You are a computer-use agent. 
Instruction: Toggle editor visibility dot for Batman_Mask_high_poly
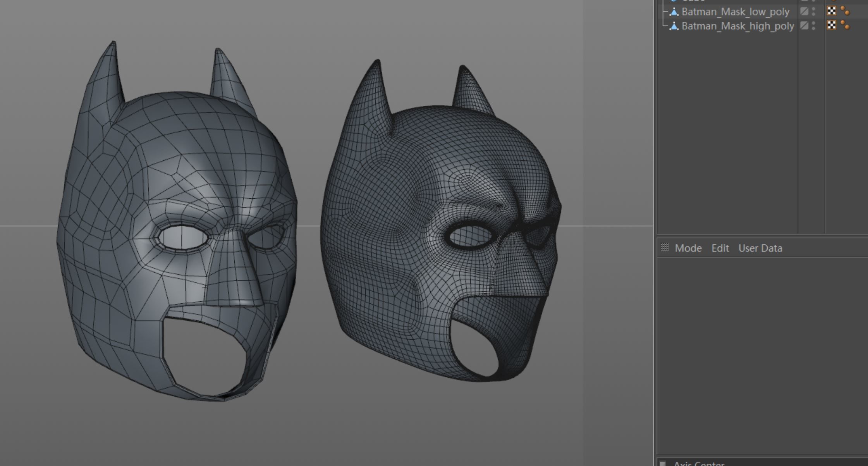813,23
